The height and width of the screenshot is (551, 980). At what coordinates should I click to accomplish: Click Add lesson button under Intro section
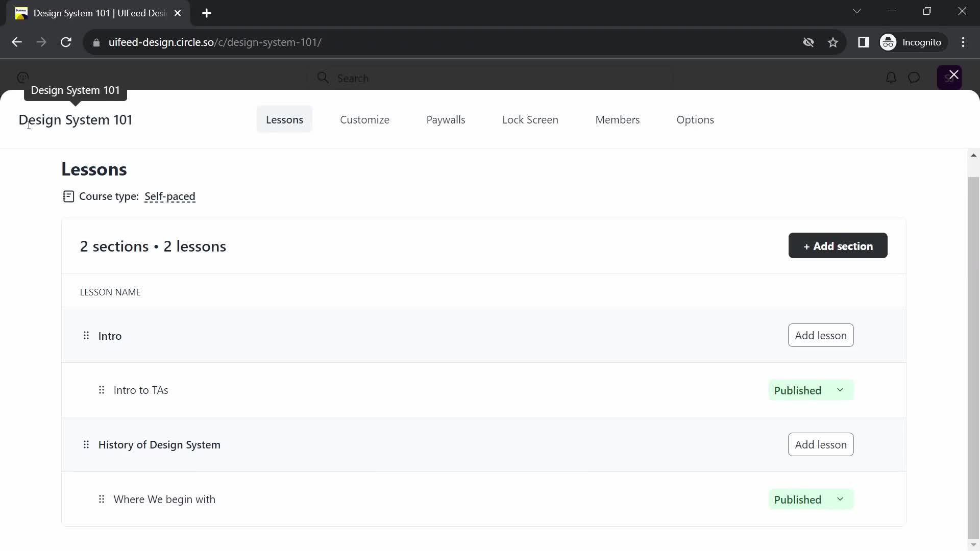pos(821,335)
